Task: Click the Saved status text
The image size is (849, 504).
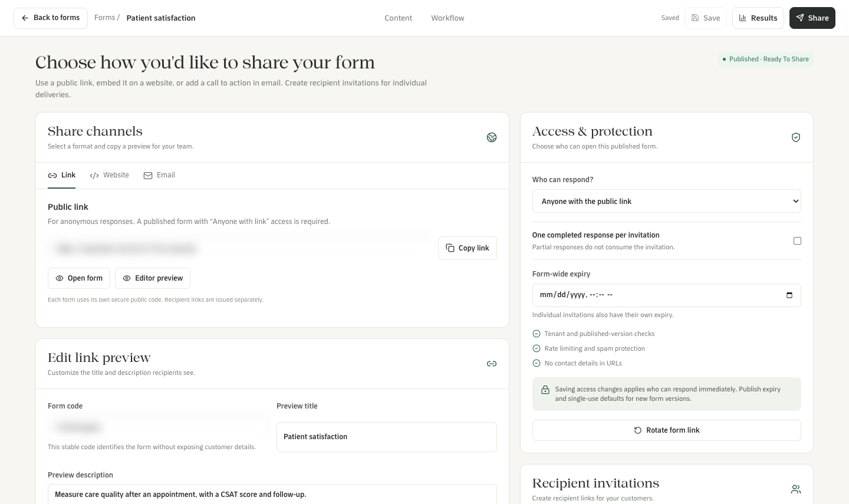Action: (670, 18)
